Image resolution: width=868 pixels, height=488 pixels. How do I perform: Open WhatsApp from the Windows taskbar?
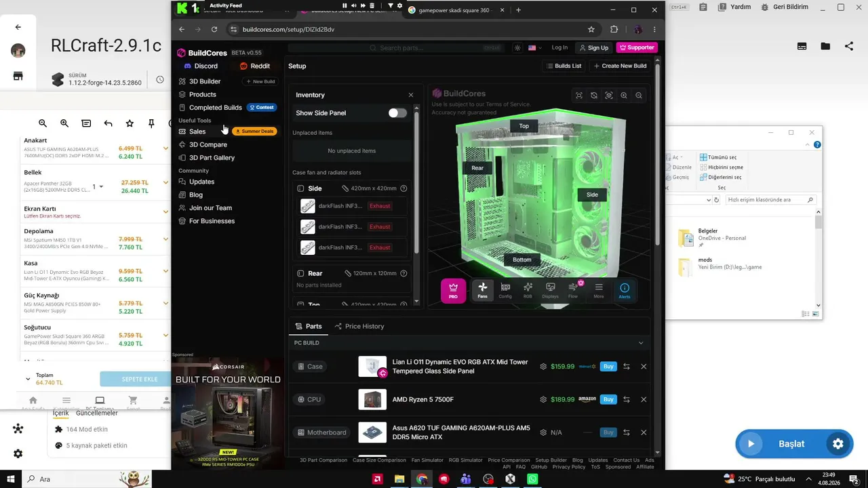(532, 479)
